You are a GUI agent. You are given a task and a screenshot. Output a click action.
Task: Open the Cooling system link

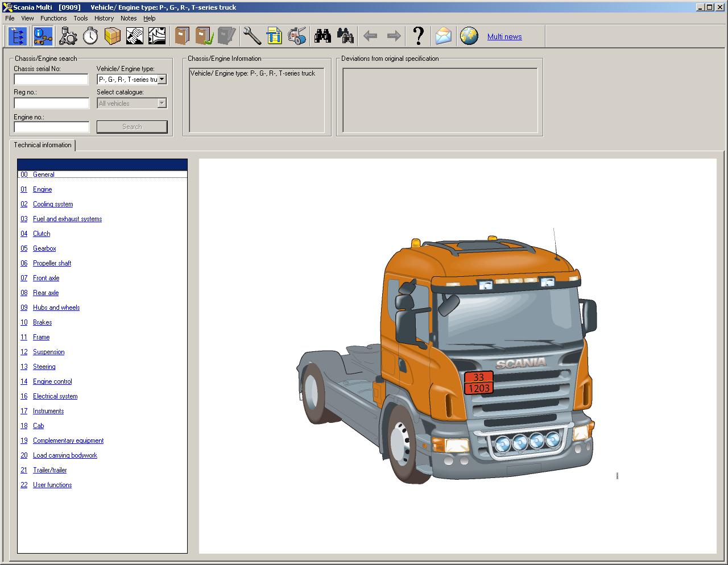coord(53,204)
